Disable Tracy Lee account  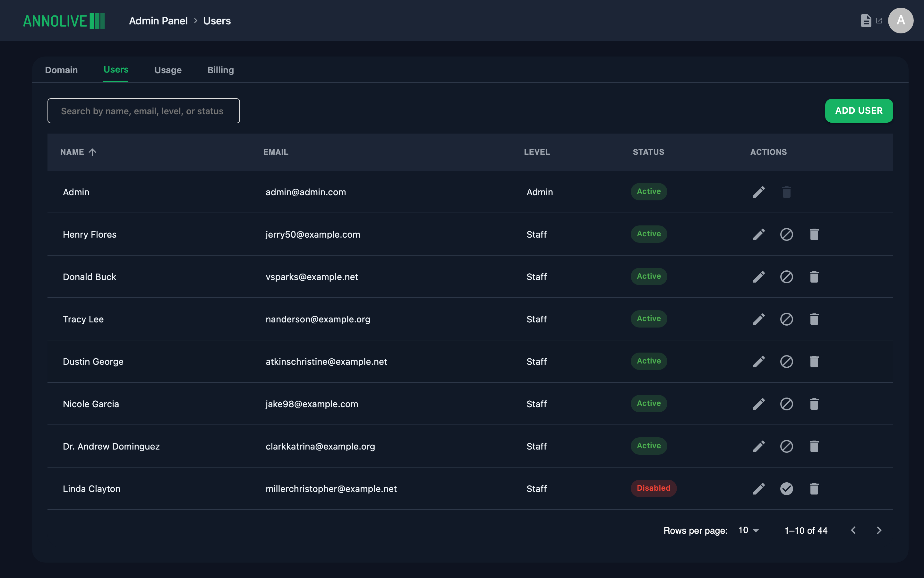[x=786, y=319]
